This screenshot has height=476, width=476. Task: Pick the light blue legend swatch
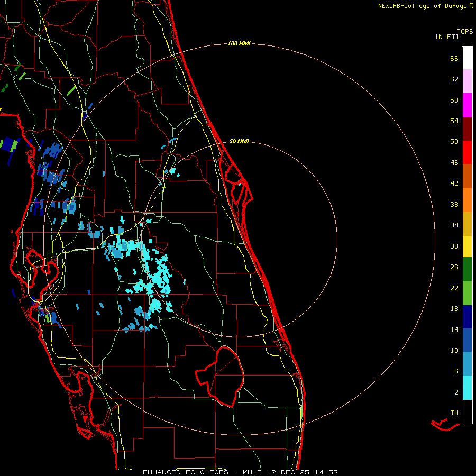(x=467, y=364)
